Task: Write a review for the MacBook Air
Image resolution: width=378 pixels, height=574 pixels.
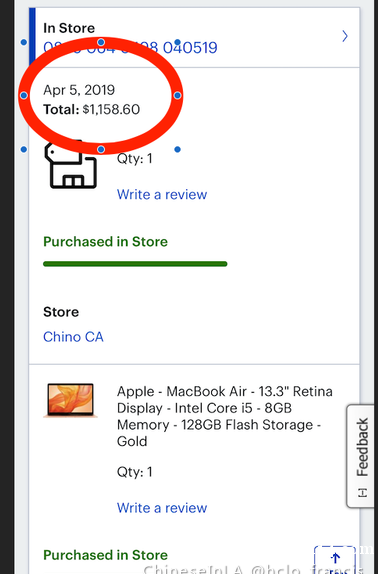Action: point(162,508)
